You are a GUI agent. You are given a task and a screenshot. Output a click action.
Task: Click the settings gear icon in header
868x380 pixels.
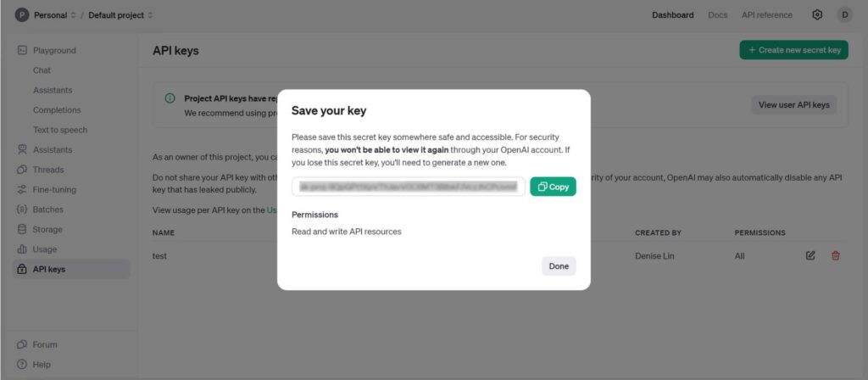817,15
